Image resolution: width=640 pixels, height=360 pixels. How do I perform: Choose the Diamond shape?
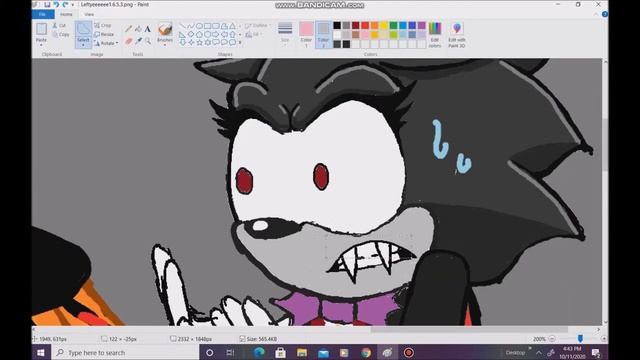point(191,34)
